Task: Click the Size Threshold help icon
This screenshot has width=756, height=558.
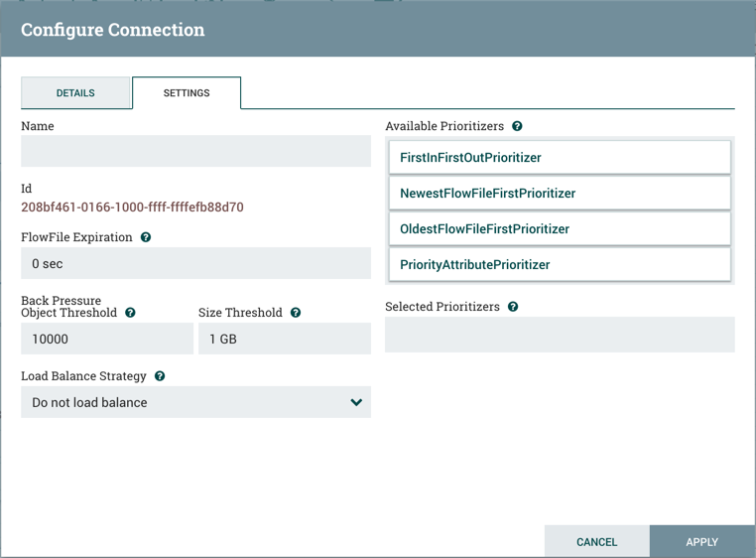Action: click(296, 313)
